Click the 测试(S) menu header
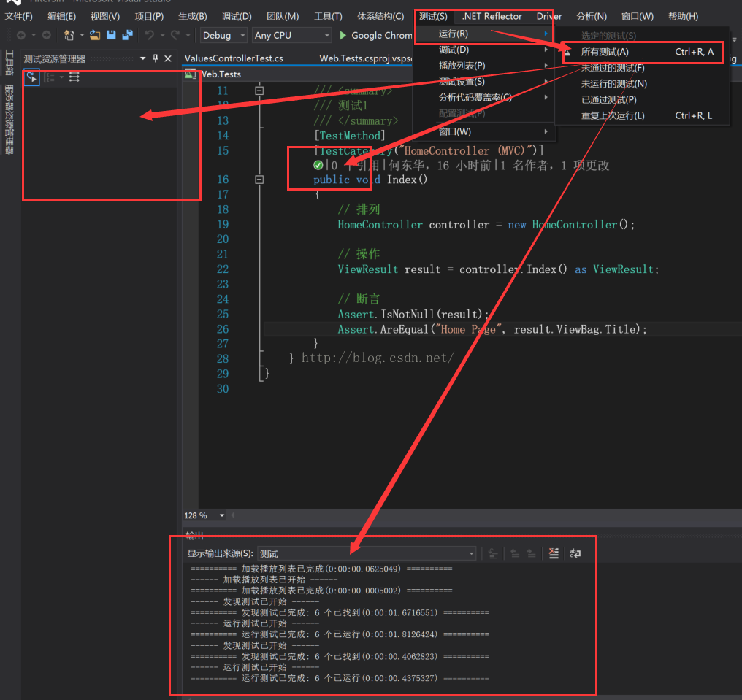Screen dimensions: 742x700 coord(433,16)
